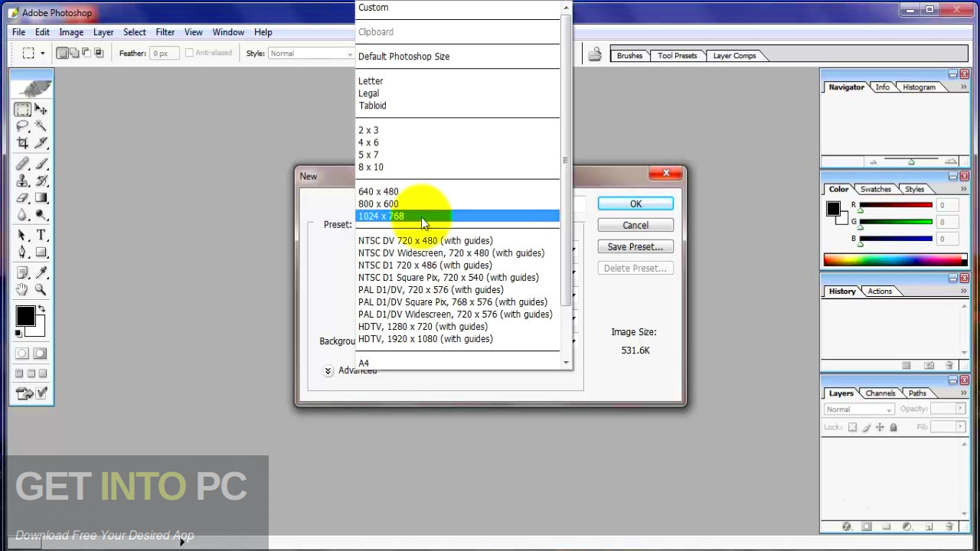This screenshot has height=551, width=980.
Task: Select the Slice tool
Action: (41, 143)
